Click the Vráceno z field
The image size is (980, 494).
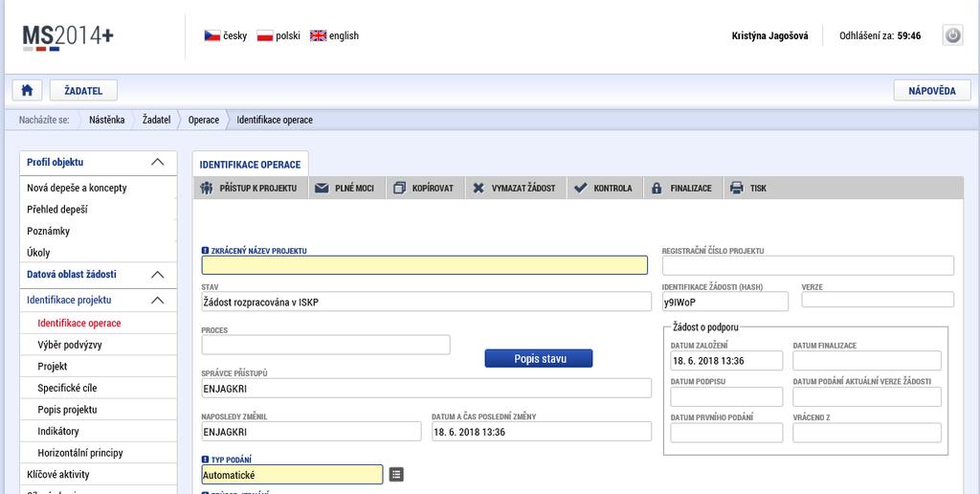click(x=867, y=433)
